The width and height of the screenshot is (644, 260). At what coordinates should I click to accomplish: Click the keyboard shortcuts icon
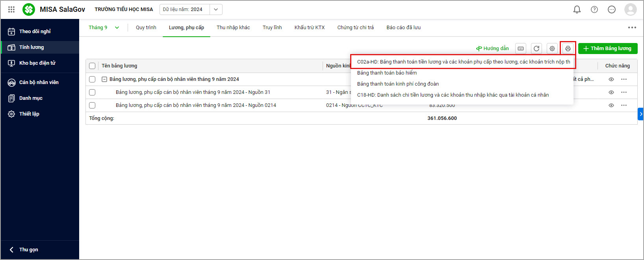[521, 49]
